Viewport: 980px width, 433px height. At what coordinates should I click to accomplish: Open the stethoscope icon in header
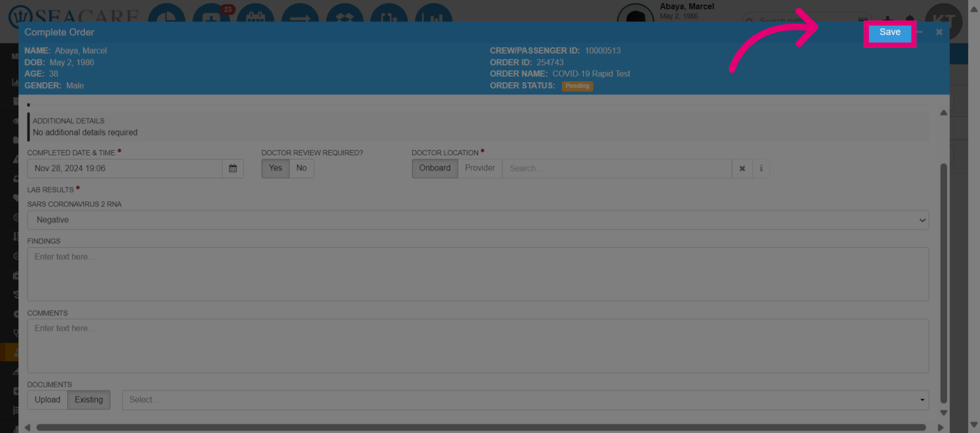[x=389, y=14]
